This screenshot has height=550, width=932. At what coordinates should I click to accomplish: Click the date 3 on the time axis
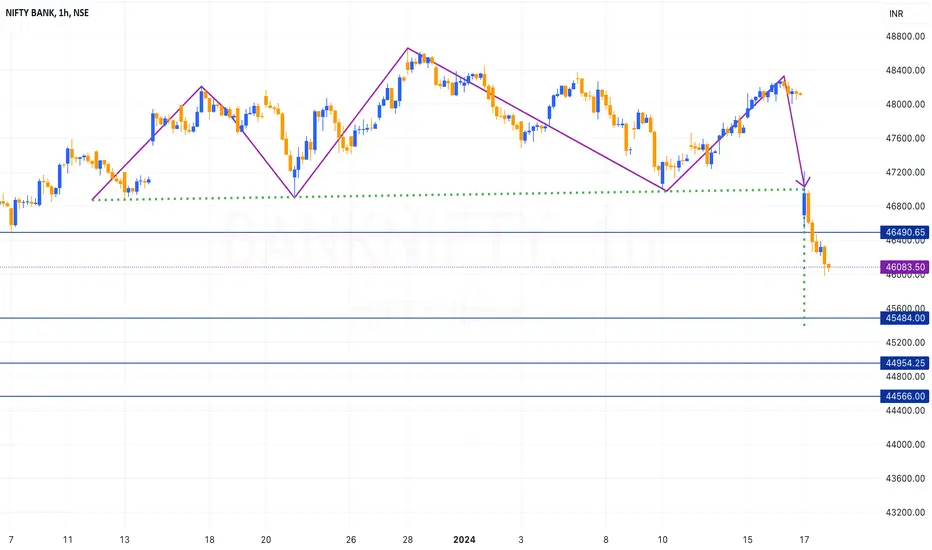point(521,540)
